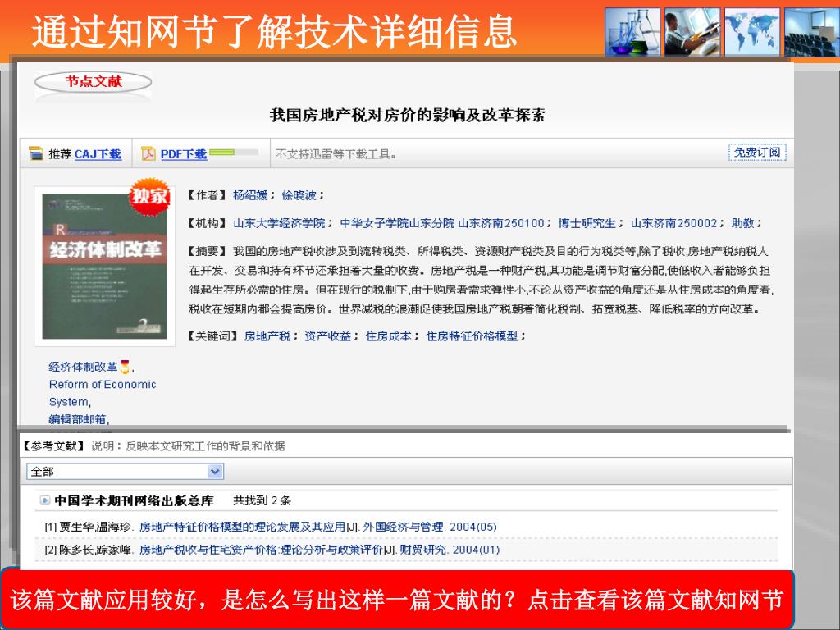Click issue link 2004(01)

point(476,550)
